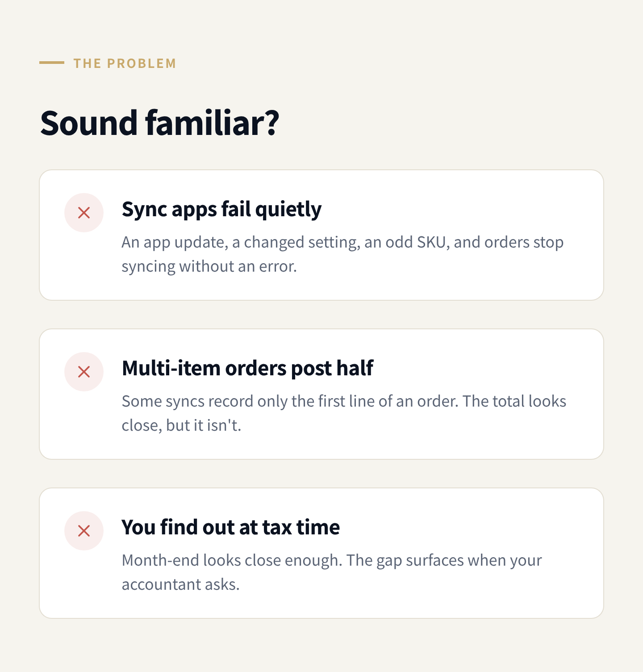Click the THE PROBLEM section label
Image resolution: width=643 pixels, height=672 pixels.
(125, 63)
